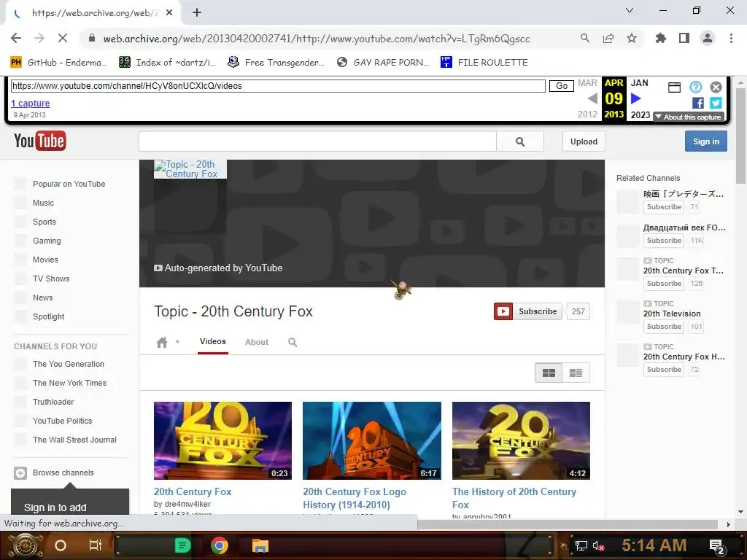Expand the channel home dropdown arrow
The height and width of the screenshot is (560, 747).
coord(177,342)
